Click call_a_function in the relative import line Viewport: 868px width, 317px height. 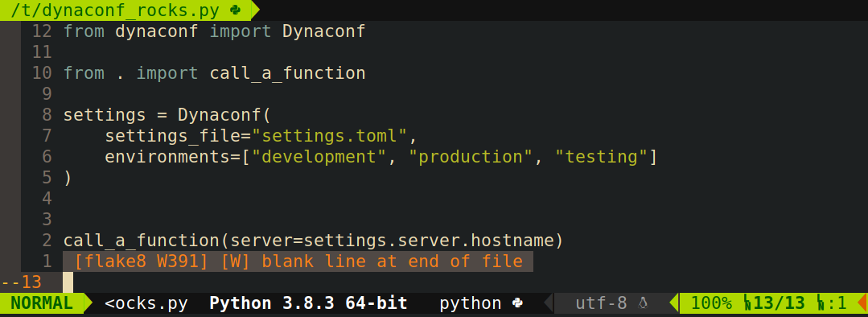point(287,73)
